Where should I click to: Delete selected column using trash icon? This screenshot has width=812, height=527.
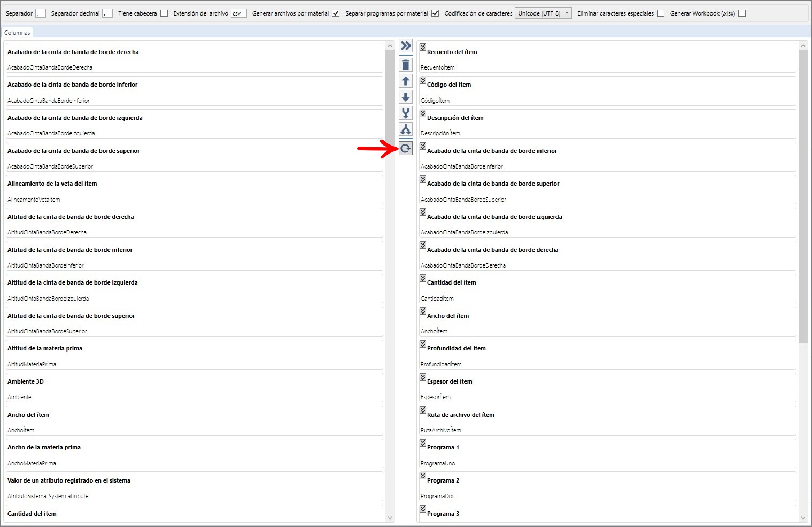tap(406, 65)
